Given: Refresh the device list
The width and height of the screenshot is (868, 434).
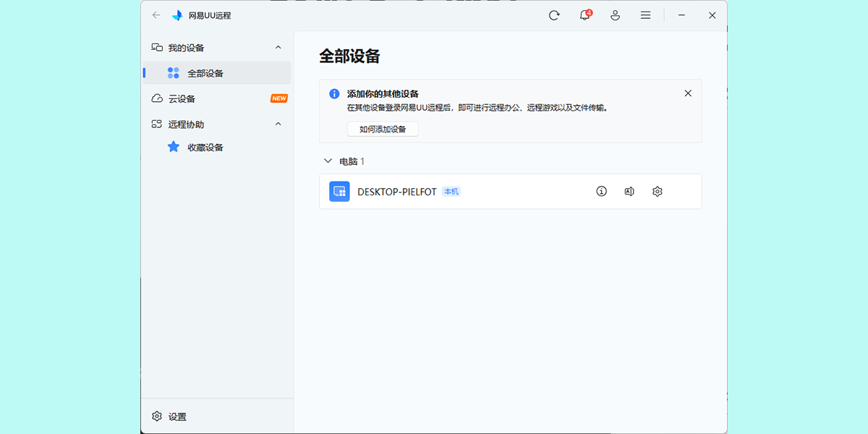Looking at the screenshot, I should click(554, 14).
